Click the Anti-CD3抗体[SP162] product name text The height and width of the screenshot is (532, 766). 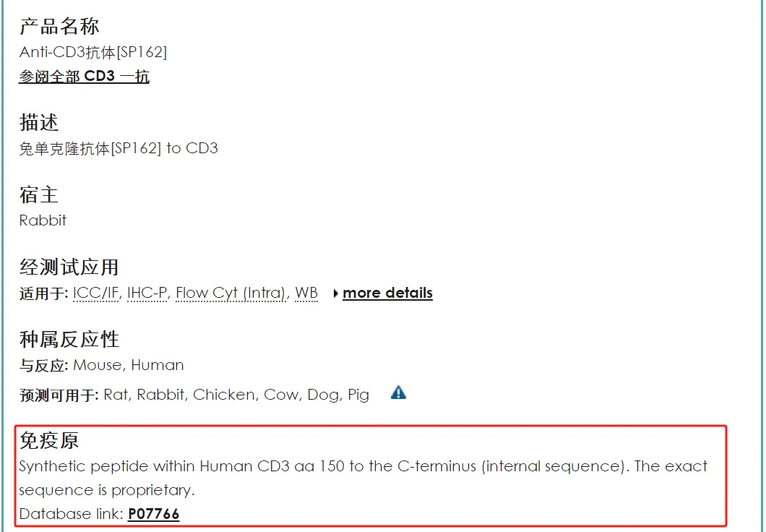pyautogui.click(x=92, y=52)
